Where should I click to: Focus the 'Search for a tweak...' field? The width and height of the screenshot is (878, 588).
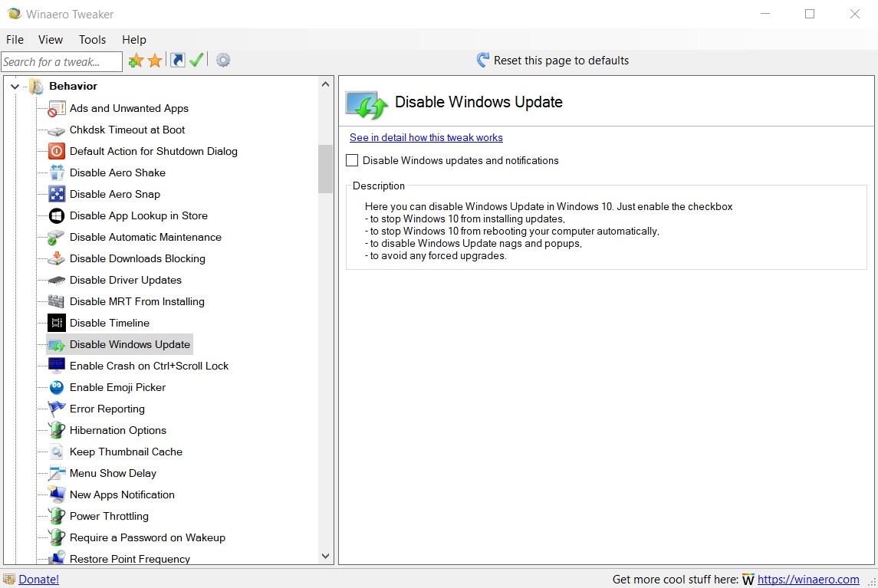(x=61, y=61)
